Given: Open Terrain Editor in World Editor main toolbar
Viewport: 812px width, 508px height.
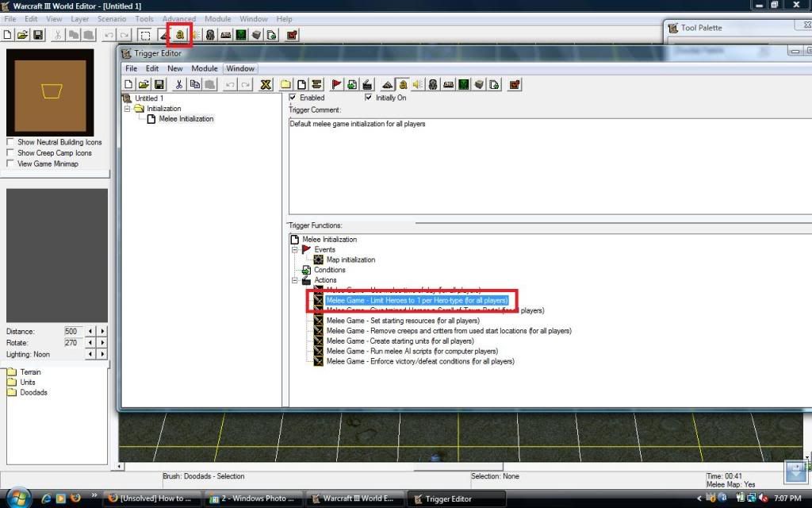Looking at the screenshot, I should click(164, 35).
